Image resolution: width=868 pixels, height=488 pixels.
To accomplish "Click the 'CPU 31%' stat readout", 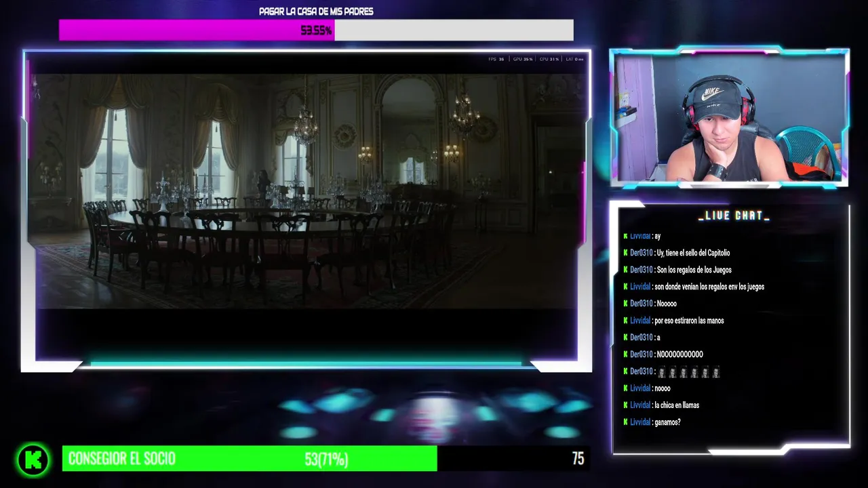I will pyautogui.click(x=549, y=60).
